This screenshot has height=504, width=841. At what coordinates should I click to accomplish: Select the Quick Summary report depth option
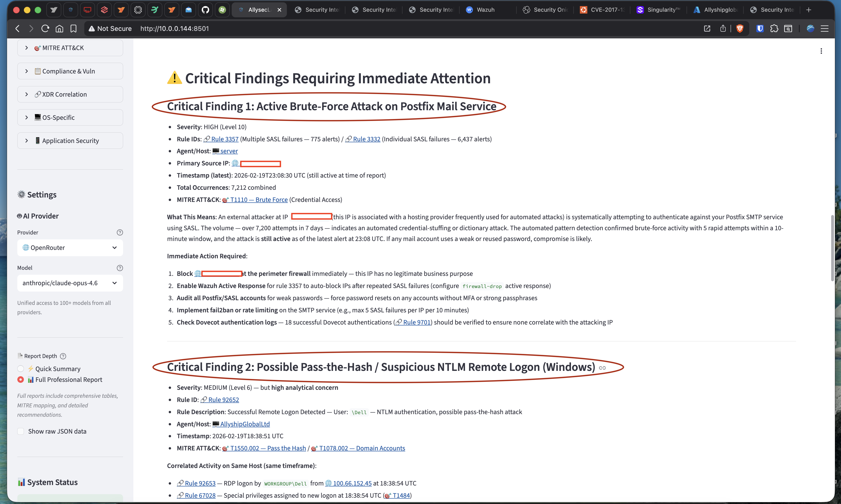tap(20, 369)
